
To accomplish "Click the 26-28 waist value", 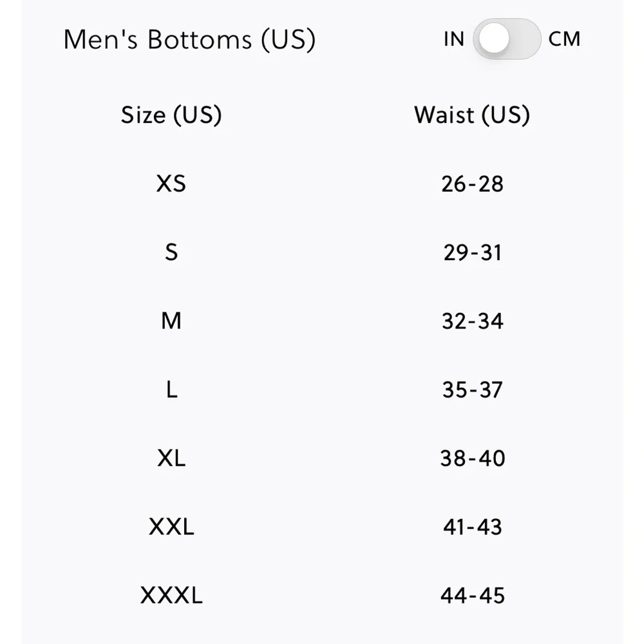I will (x=472, y=184).
